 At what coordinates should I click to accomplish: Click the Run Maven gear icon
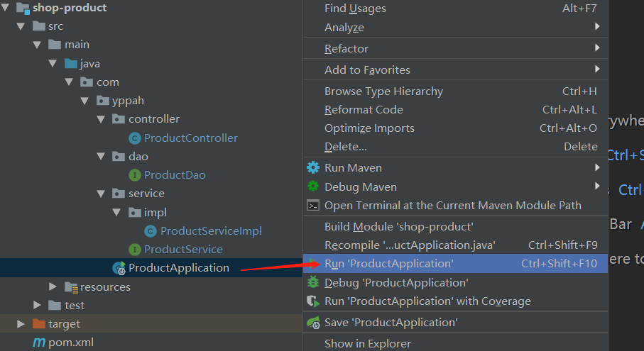[x=313, y=167]
